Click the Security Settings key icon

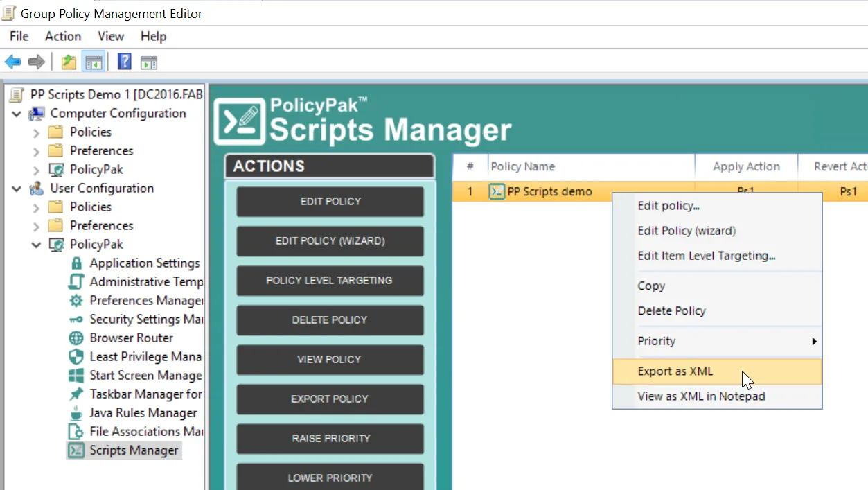point(76,320)
